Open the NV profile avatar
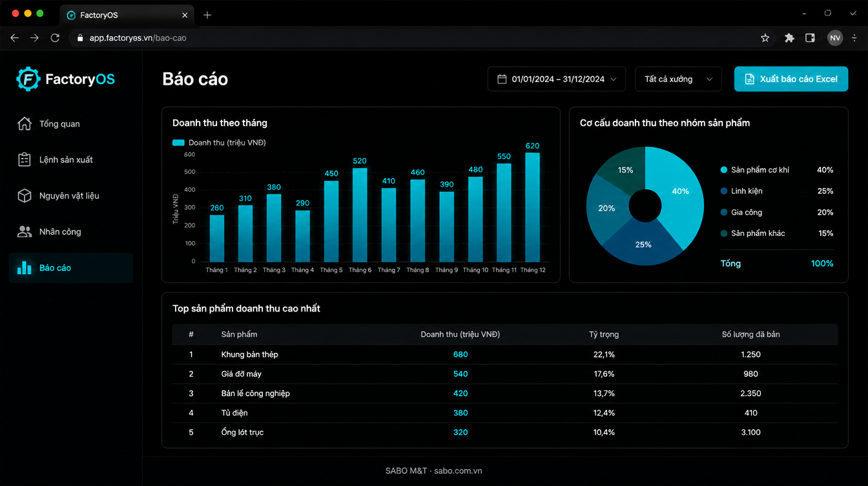The width and height of the screenshot is (868, 486). 835,38
